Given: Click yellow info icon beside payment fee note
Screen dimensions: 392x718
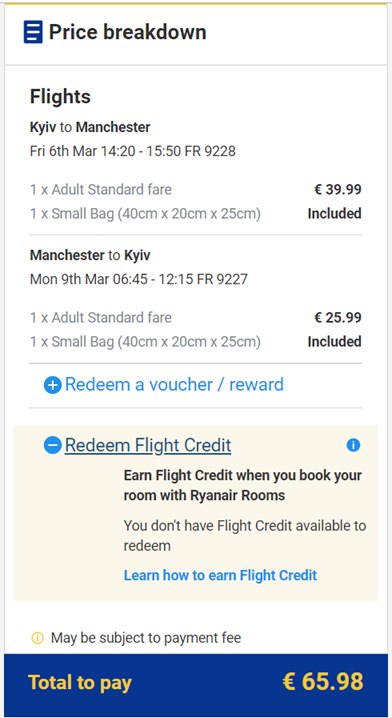Looking at the screenshot, I should [37, 638].
